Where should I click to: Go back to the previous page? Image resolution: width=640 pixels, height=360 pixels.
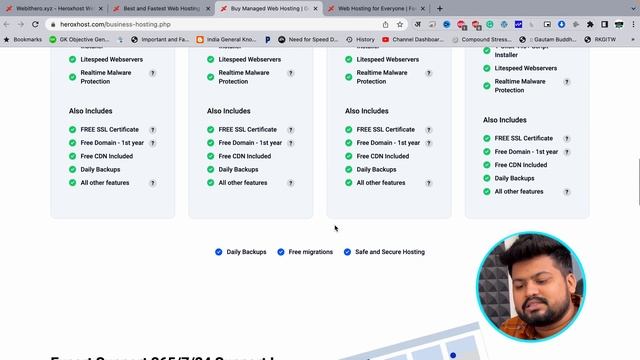pyautogui.click(x=7, y=24)
